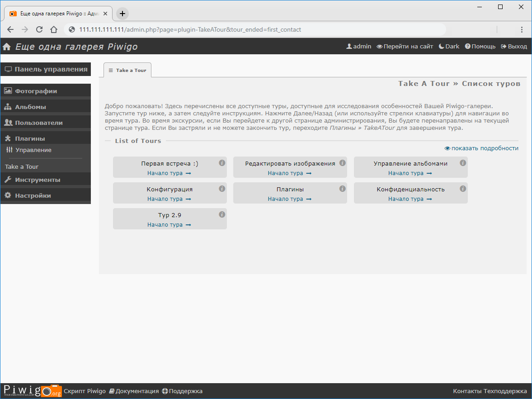Start the Первая встреча tour link
This screenshot has height=399, width=532.
point(169,173)
